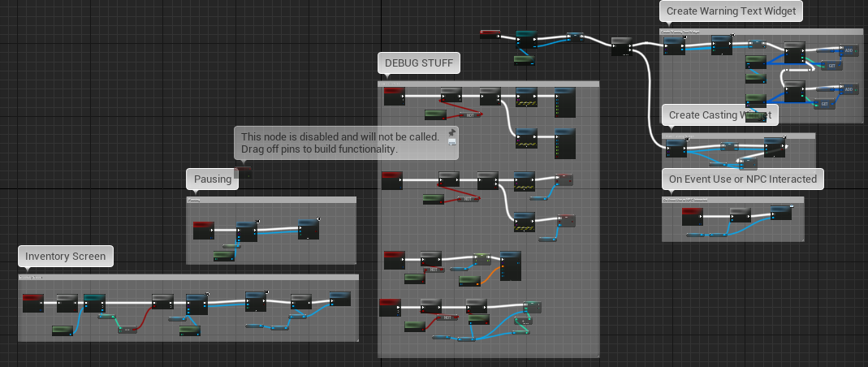The image size is (868, 367).
Task: Select the DEBUG STUFF comment box header bar
Action: [488, 84]
